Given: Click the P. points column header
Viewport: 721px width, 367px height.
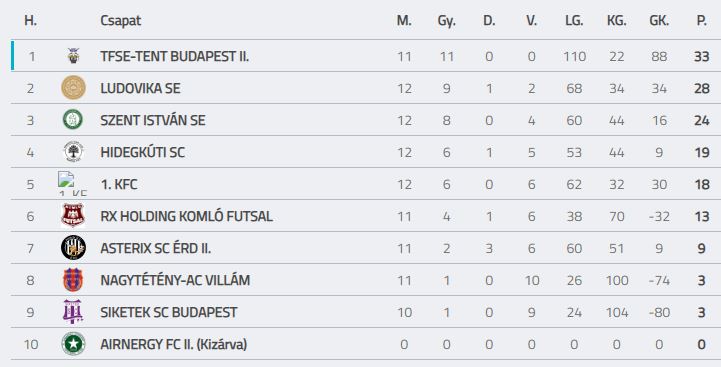Looking at the screenshot, I should [702, 21].
